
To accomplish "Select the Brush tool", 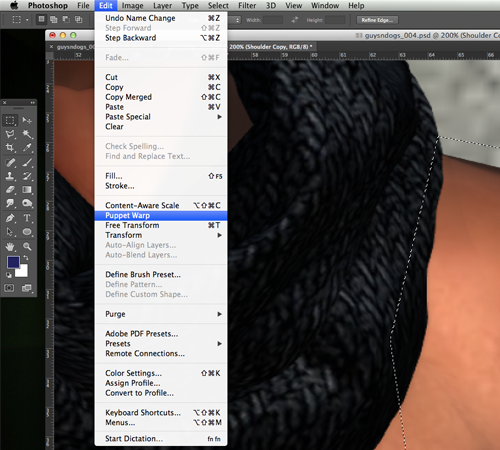I will pyautogui.click(x=27, y=162).
